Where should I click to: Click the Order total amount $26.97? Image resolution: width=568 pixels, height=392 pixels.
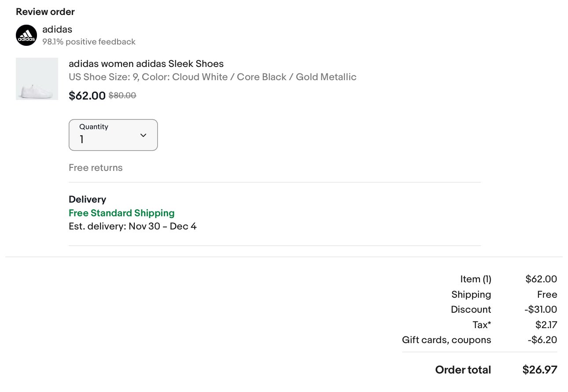pos(540,370)
